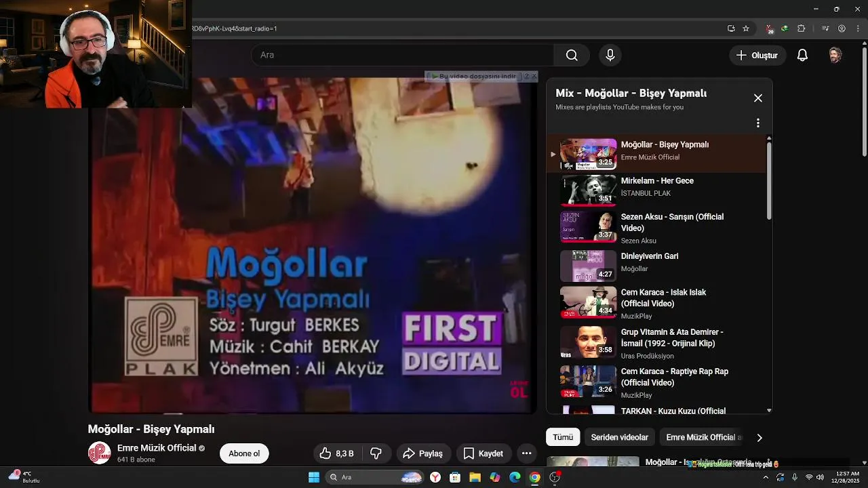Click the Kaydet save button
This screenshot has width=868, height=488.
click(x=483, y=453)
